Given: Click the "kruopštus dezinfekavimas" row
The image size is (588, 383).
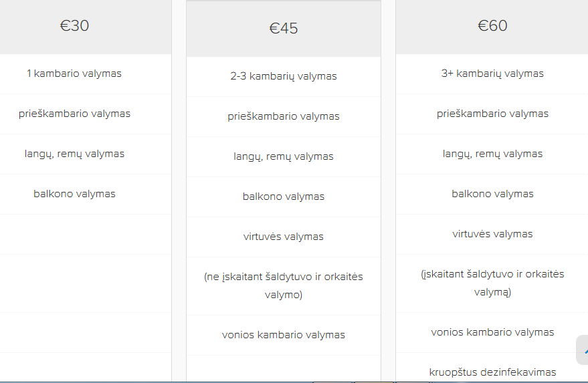Looking at the screenshot, I should click(492, 372).
